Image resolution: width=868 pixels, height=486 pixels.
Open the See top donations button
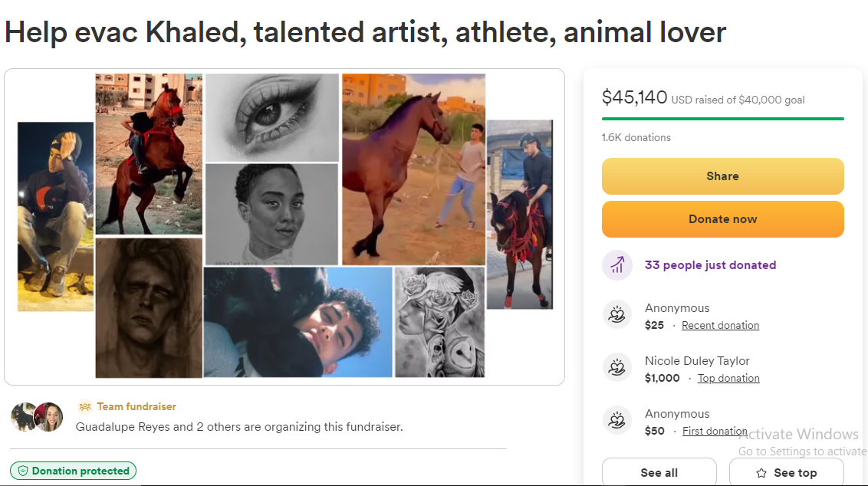(x=787, y=473)
